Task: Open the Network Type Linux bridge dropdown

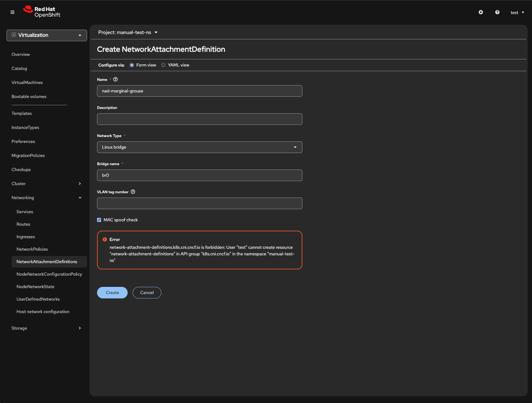Action: 199,147
